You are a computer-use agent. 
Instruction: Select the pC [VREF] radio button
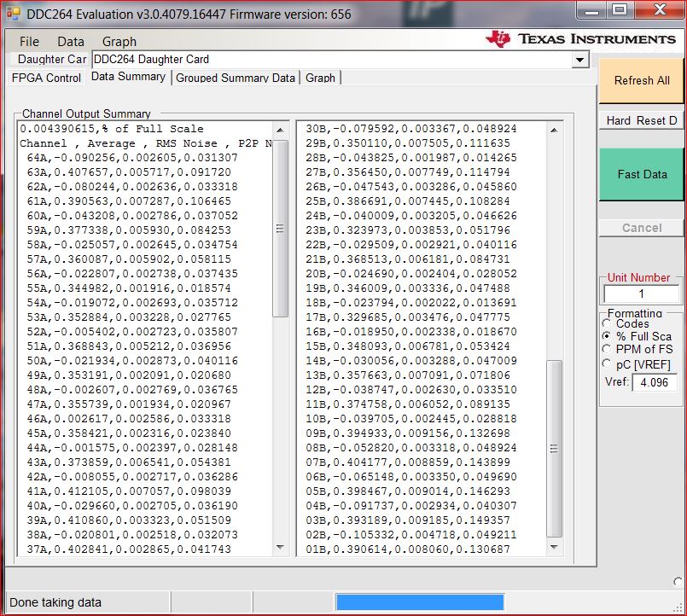click(607, 363)
